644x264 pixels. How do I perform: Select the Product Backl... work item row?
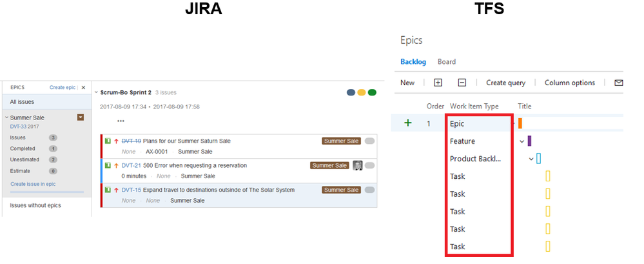pyautogui.click(x=507, y=159)
